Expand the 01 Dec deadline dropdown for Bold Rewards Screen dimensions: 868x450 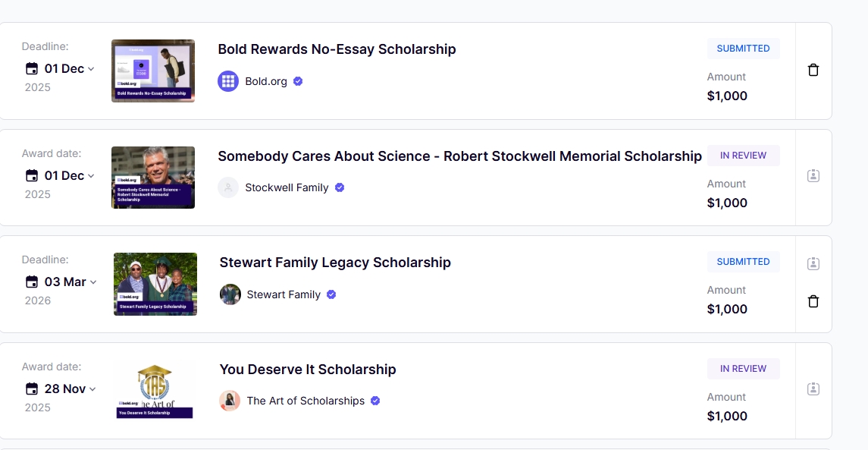[x=91, y=69]
